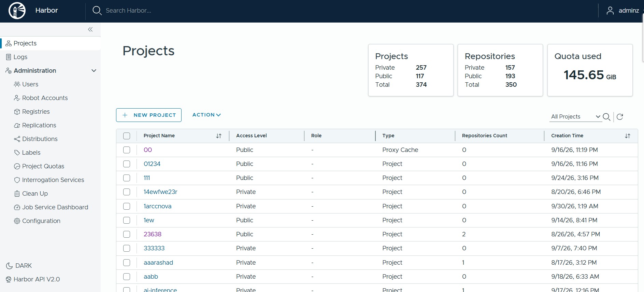The width and height of the screenshot is (644, 292).
Task: Click the Users group icon
Action: [17, 84]
